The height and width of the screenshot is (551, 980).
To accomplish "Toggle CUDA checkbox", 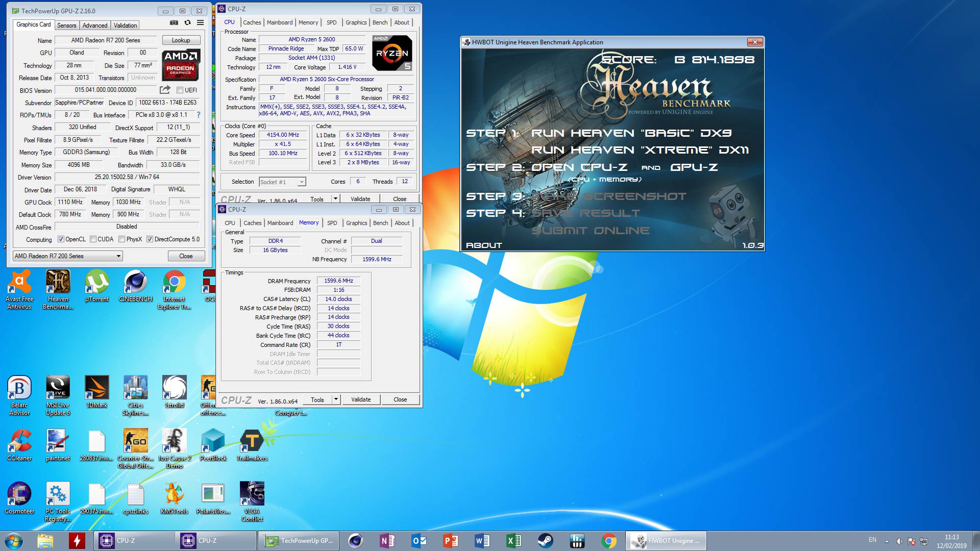I will point(93,239).
